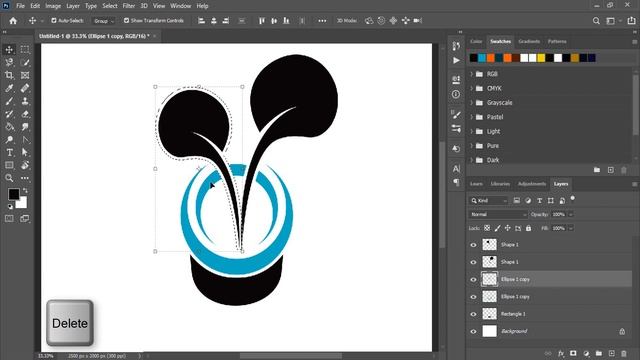Image resolution: width=640 pixels, height=360 pixels.
Task: Select the Lasso tool
Action: pyautogui.click(x=9, y=62)
